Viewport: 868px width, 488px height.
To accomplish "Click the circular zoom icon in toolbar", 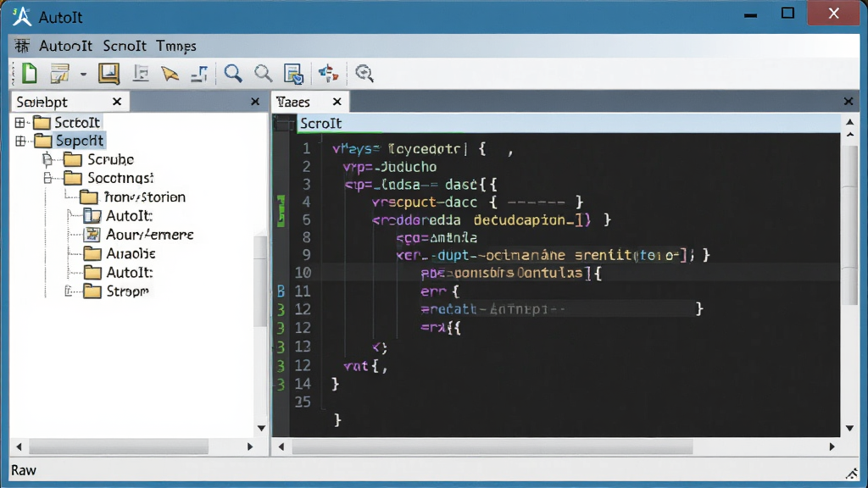I will (x=364, y=73).
